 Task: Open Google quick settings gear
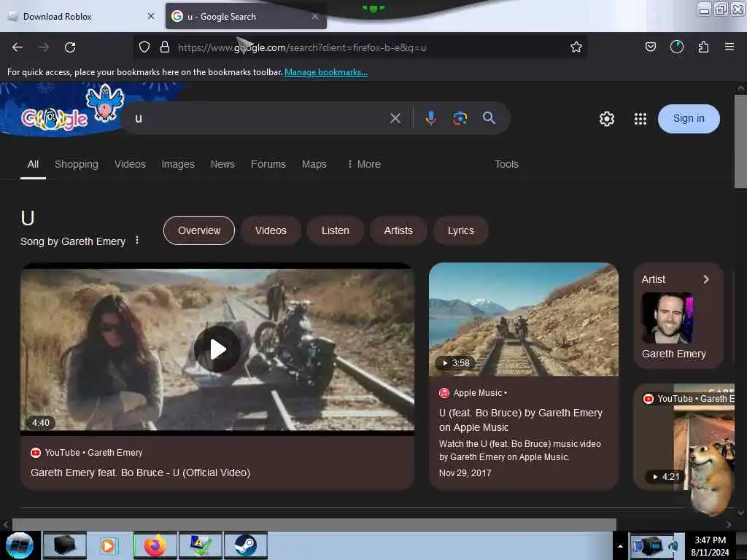click(606, 119)
